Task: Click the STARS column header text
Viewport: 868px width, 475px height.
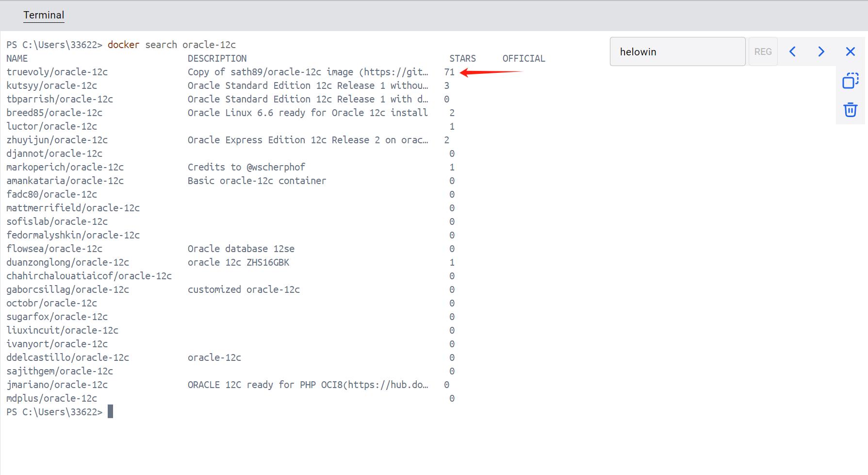Action: 462,58
